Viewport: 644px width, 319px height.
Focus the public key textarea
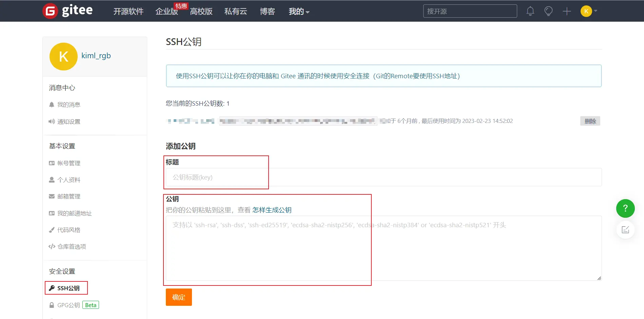tap(383, 248)
